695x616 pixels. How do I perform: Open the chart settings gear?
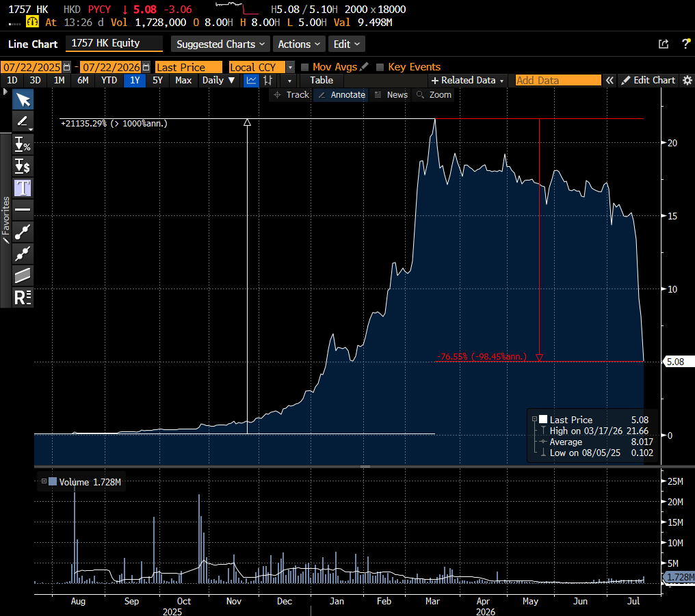point(687,80)
